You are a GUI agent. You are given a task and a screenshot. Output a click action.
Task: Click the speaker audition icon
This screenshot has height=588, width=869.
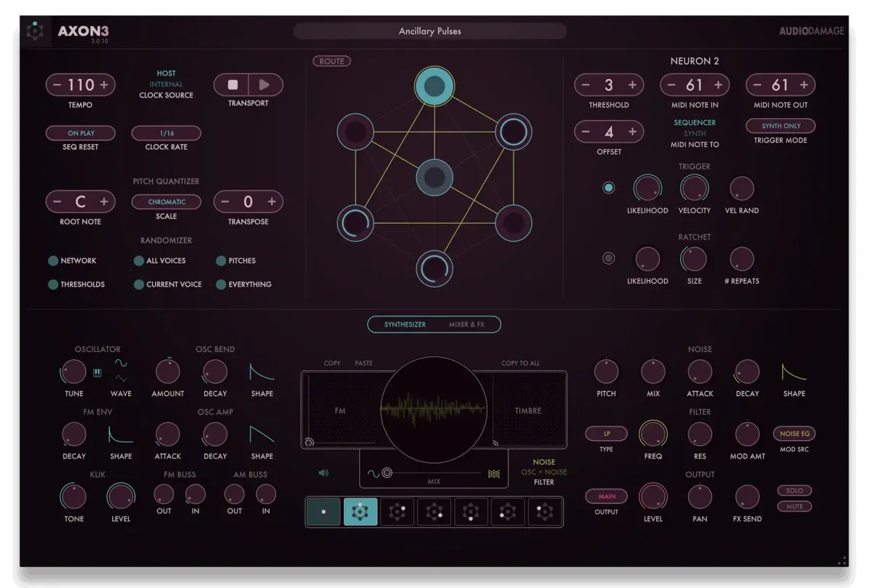pos(323,473)
